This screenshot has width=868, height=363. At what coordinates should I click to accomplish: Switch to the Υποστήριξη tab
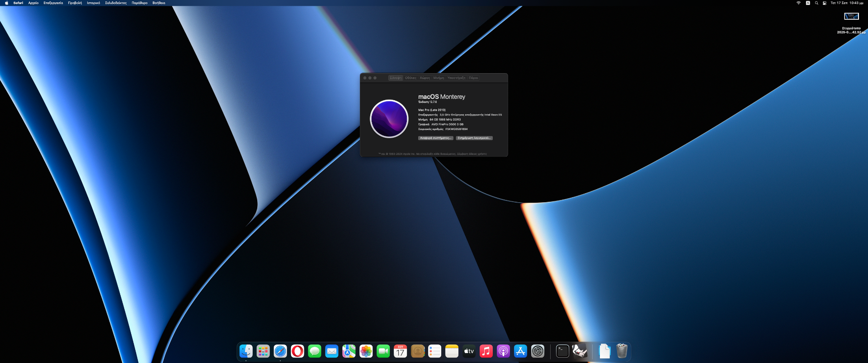(x=457, y=78)
